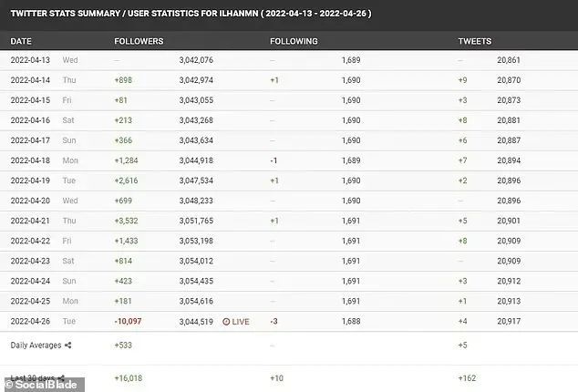578x392 pixels.
Task: Click the +423 follower change
Action: coord(123,281)
